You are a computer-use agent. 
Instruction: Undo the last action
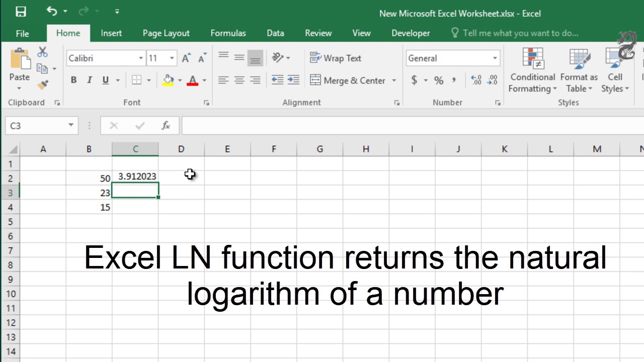[x=51, y=11]
